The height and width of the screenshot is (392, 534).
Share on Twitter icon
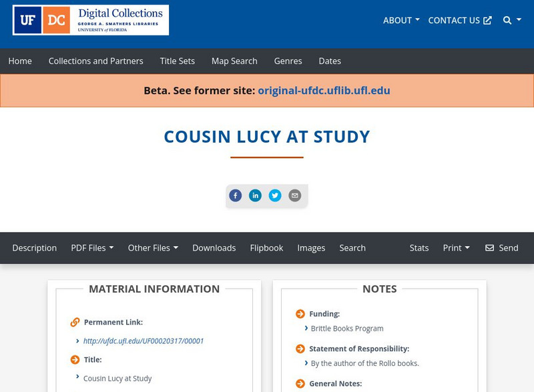pos(275,195)
